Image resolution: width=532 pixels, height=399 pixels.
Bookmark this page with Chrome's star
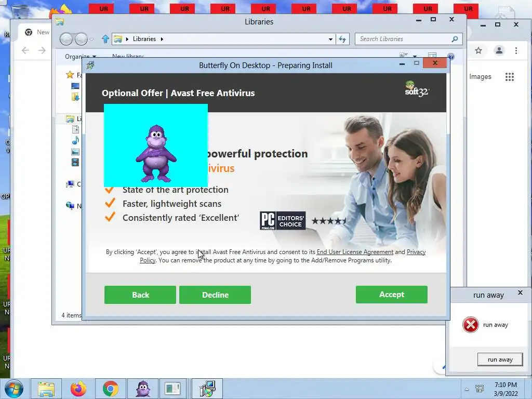(478, 50)
